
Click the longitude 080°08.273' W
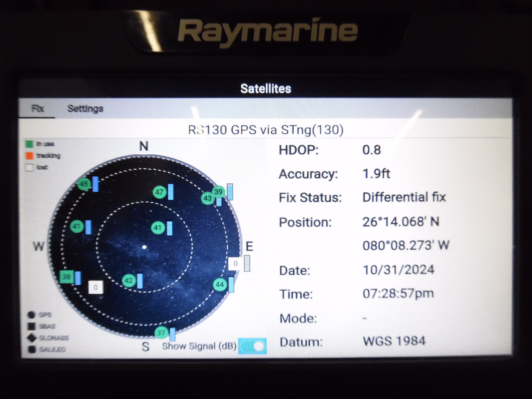406,245
